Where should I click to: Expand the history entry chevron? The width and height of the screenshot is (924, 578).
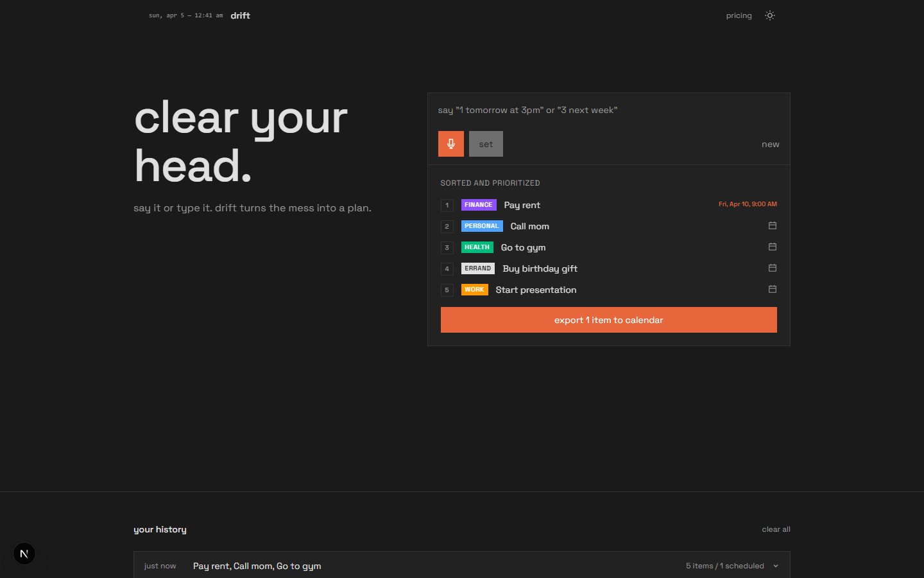[x=776, y=566]
